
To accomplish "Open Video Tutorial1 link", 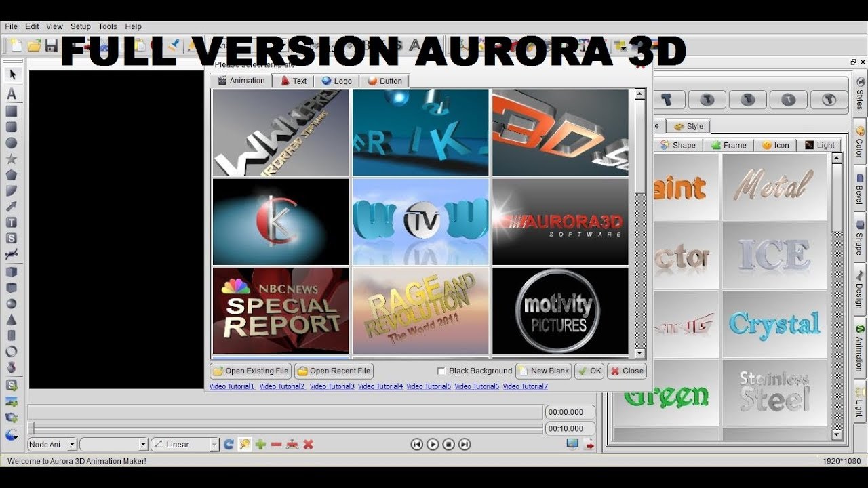I will tap(232, 386).
